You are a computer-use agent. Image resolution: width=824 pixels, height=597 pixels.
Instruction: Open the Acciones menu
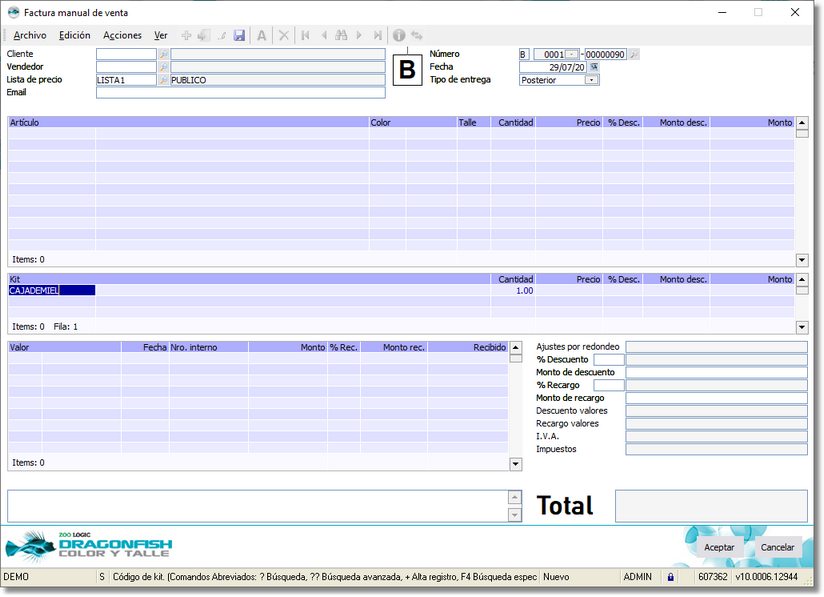tap(122, 35)
